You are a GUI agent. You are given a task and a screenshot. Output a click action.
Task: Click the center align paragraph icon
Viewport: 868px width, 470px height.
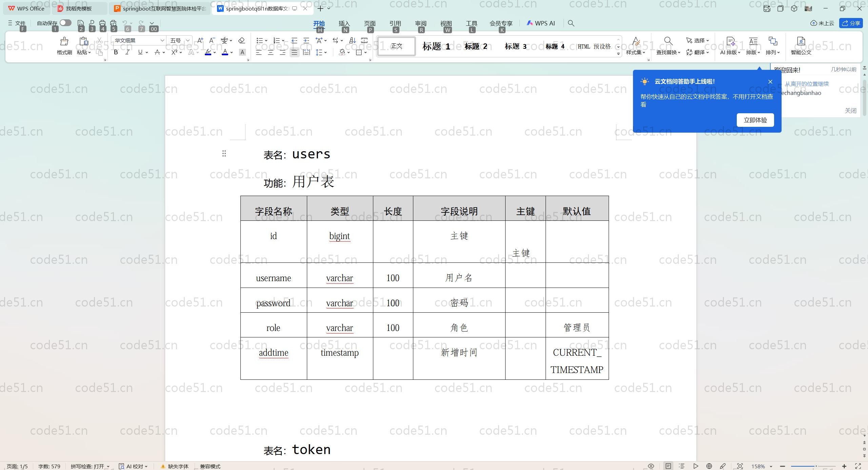271,52
